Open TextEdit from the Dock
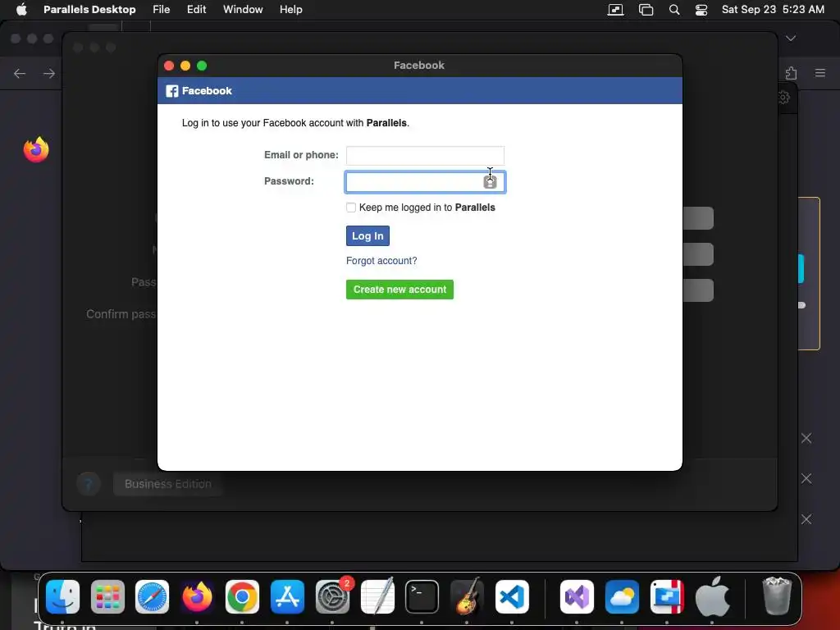The image size is (840, 630). (377, 597)
